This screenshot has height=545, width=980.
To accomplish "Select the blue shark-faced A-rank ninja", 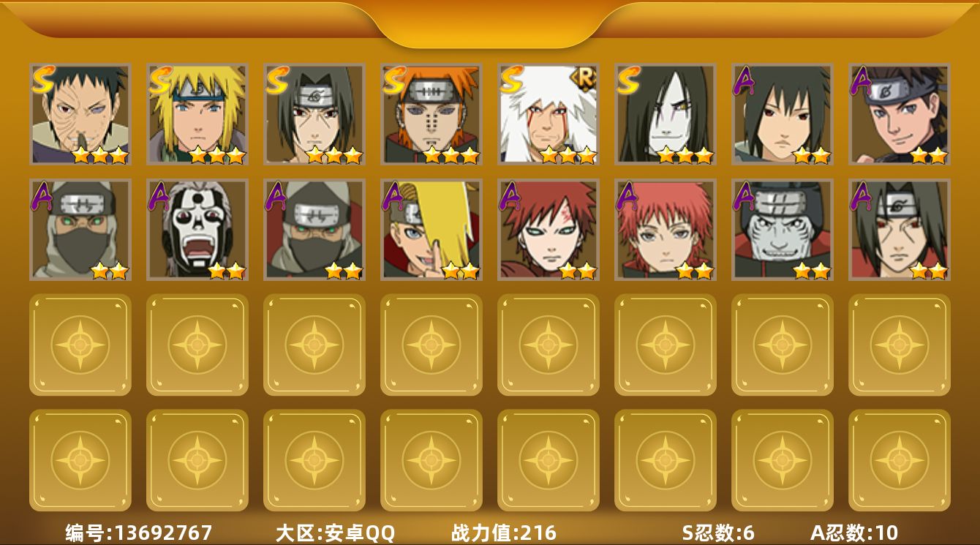I will tap(783, 230).
